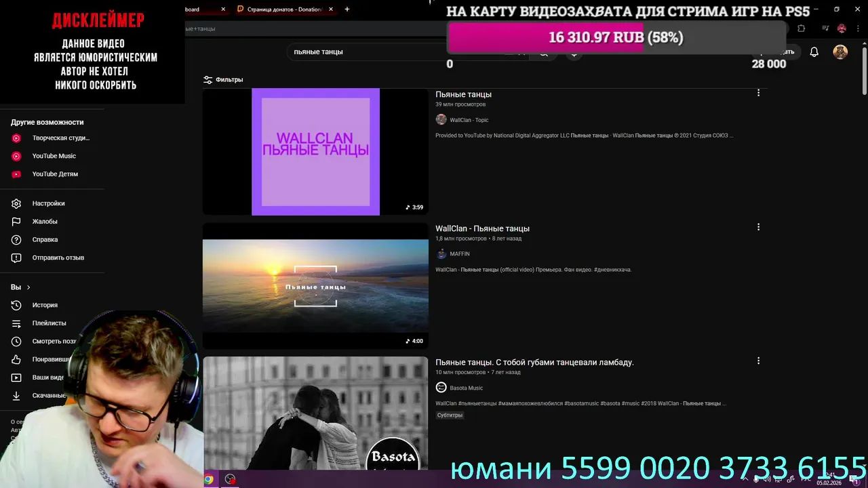Open the WallClan - Topic channel
Viewport: 868px width, 488px height.
click(x=469, y=120)
